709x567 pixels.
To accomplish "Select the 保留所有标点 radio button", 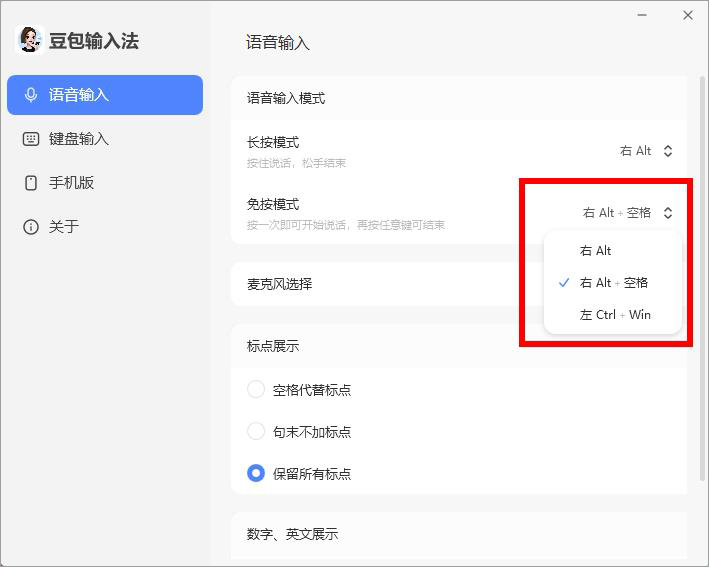I will [x=256, y=473].
